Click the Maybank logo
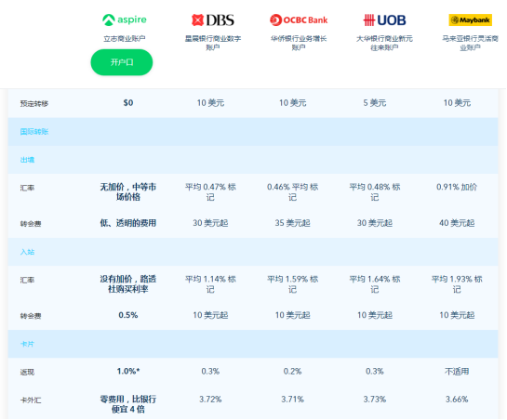The width and height of the screenshot is (507, 420). tap(471, 20)
